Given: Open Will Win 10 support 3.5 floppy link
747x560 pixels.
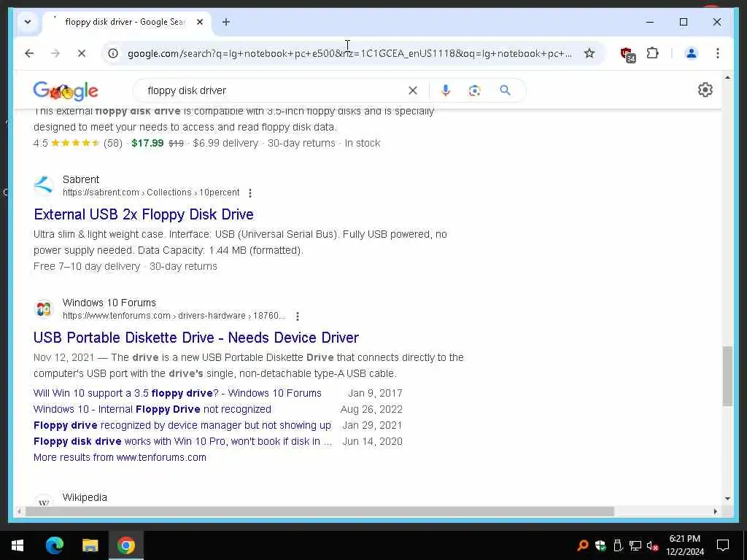Looking at the screenshot, I should click(x=177, y=393).
